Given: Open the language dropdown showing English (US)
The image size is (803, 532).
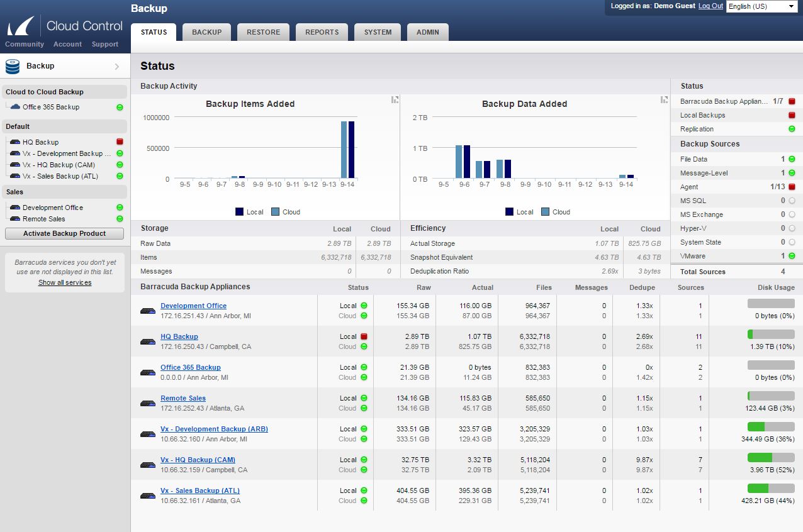Looking at the screenshot, I should pos(762,6).
